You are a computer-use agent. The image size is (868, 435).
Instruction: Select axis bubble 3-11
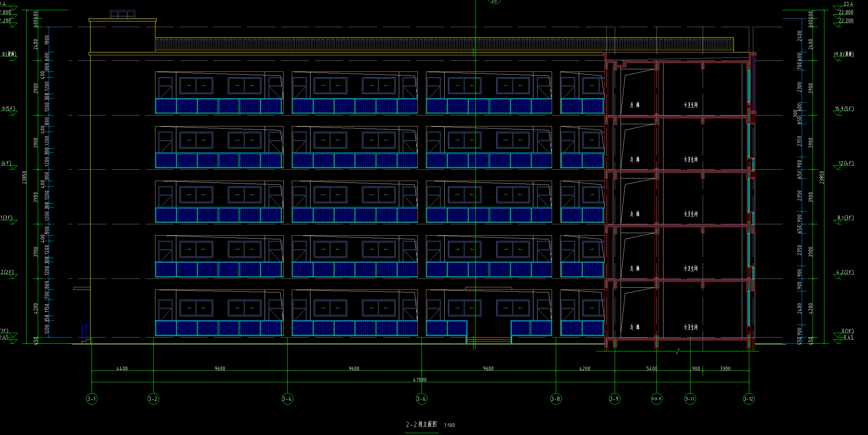pos(690,399)
